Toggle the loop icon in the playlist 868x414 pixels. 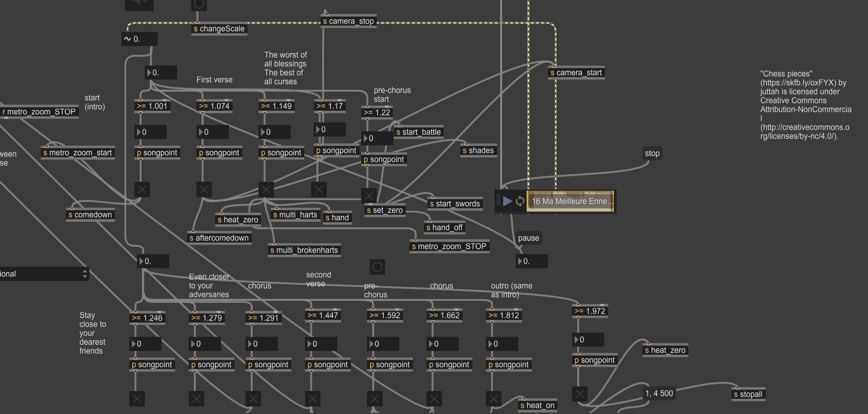[x=520, y=201]
